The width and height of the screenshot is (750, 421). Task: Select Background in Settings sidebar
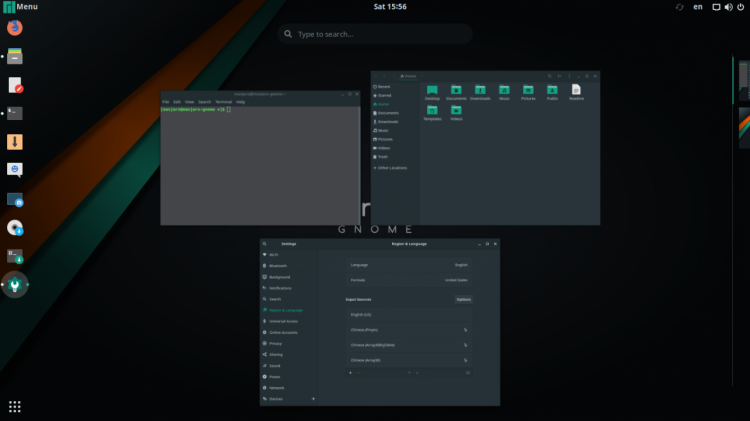point(289,277)
